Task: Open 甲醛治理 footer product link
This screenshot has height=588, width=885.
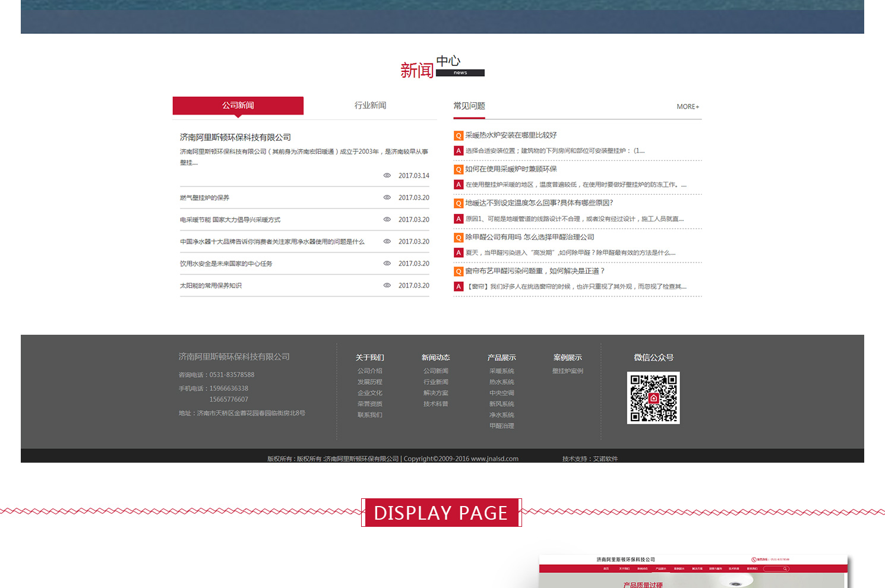Action: pyautogui.click(x=502, y=426)
